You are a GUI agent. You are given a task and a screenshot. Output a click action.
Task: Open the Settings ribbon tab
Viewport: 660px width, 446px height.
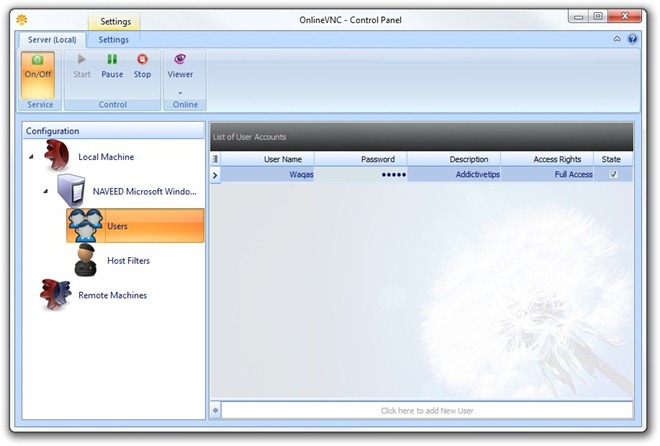tap(114, 40)
